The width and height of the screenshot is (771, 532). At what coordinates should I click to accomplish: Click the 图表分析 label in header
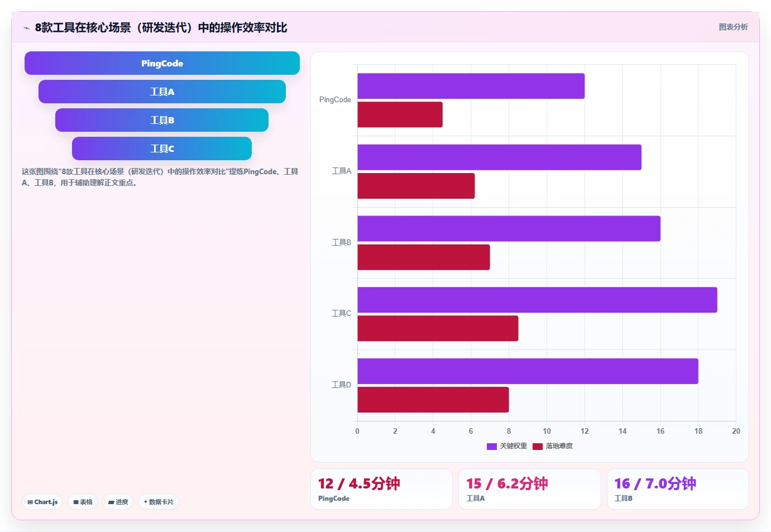733,27
